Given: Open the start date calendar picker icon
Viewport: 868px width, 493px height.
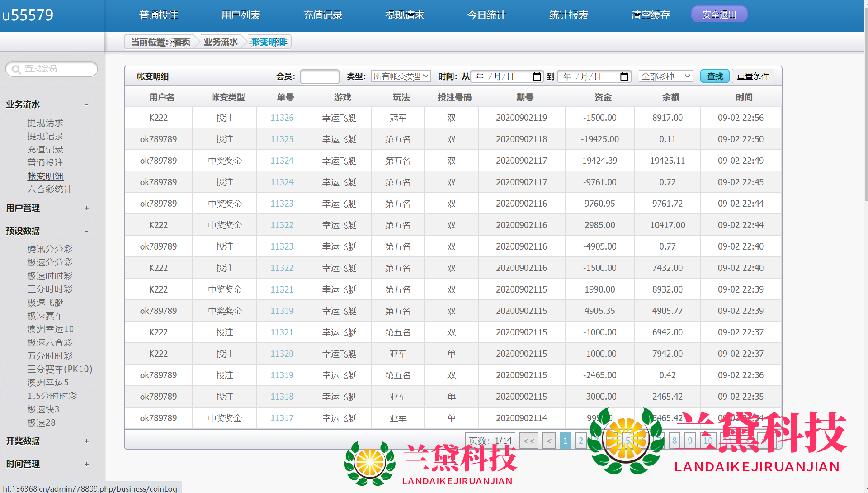Looking at the screenshot, I should point(537,76).
